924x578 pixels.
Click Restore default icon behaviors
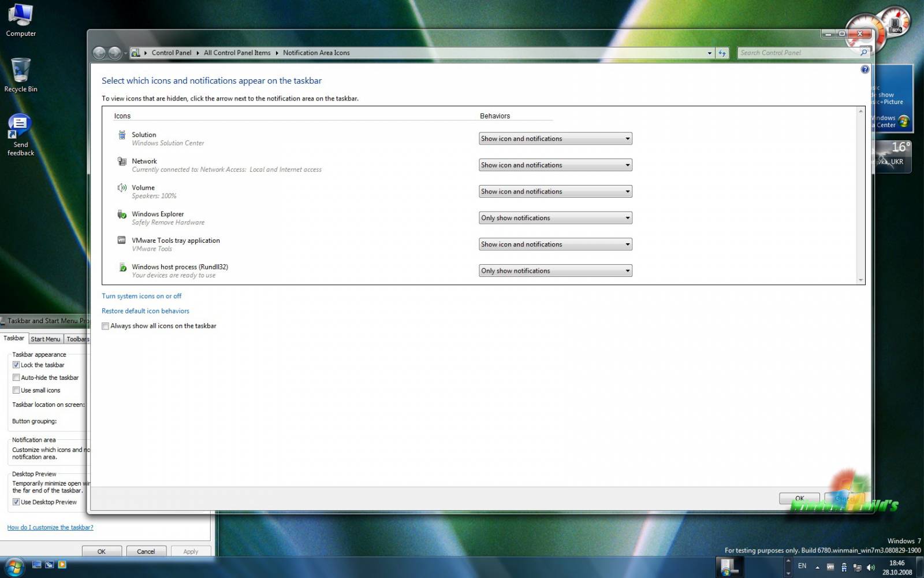146,311
